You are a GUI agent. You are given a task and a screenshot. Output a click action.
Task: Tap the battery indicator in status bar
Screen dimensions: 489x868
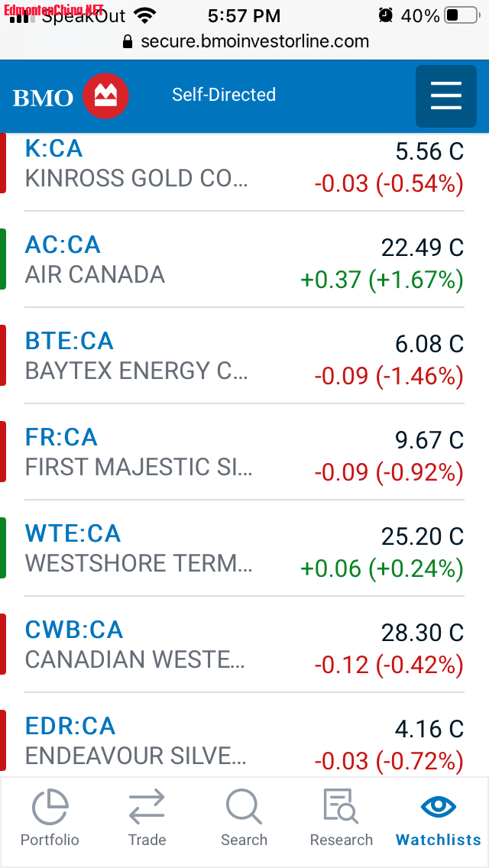[x=461, y=15]
